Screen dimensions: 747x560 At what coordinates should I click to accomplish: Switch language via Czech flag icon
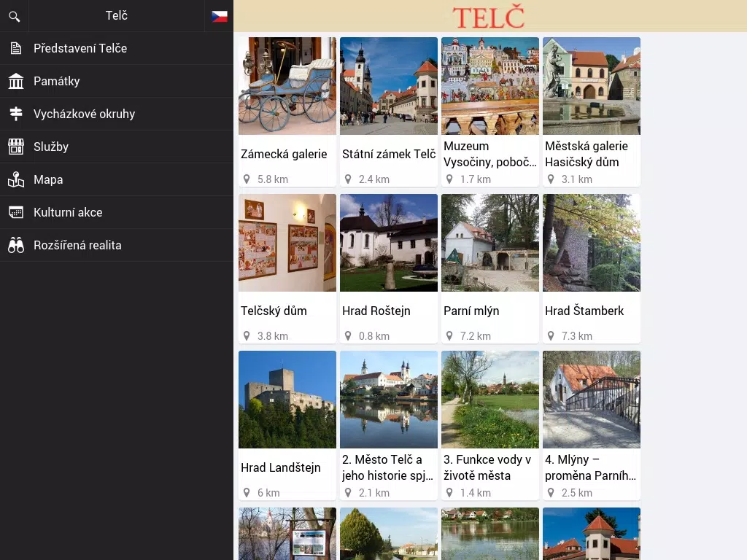pyautogui.click(x=219, y=16)
